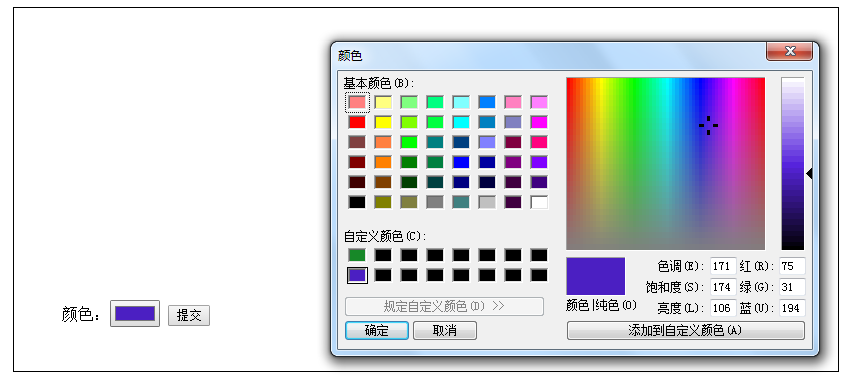Click the 色调(E) hue field

pos(723,266)
